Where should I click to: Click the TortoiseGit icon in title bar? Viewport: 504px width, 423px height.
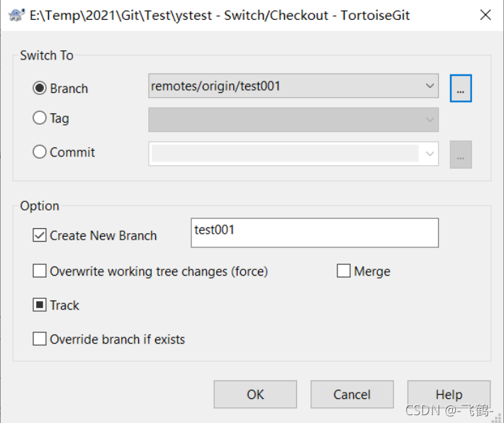16,15
